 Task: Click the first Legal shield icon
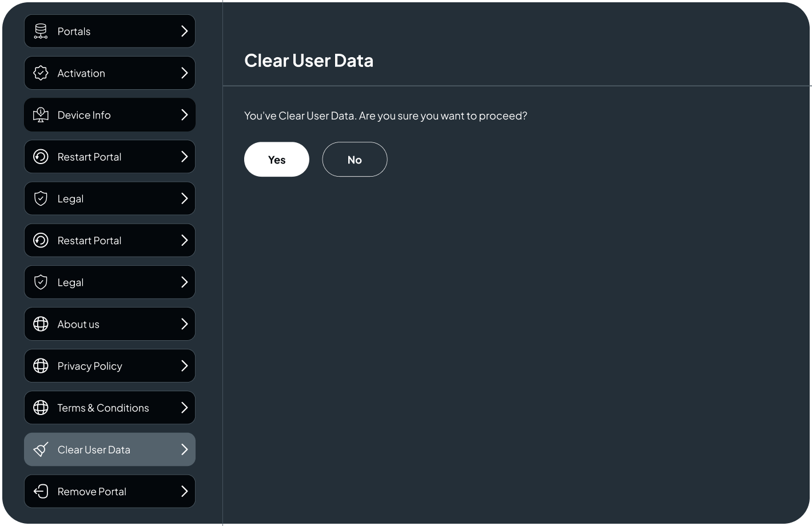[x=41, y=198]
